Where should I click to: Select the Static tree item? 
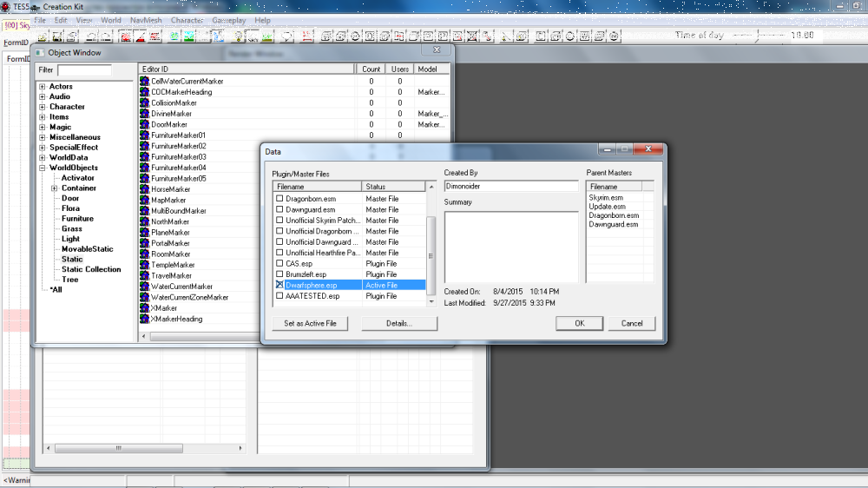tap(72, 260)
